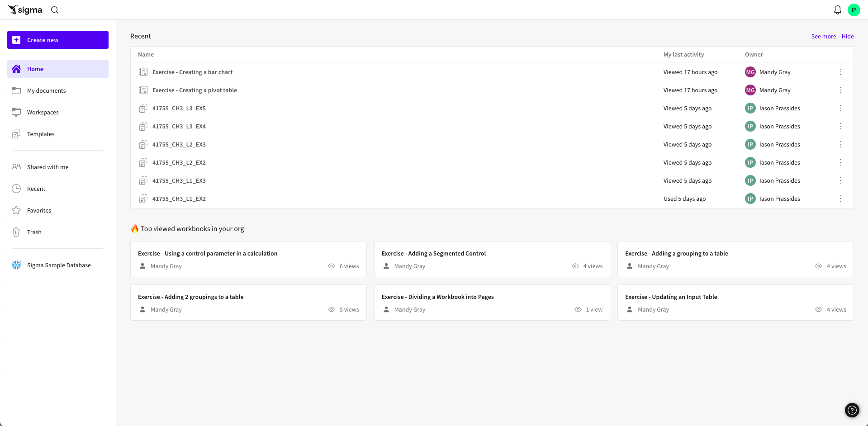Screen dimensions: 868x426
Task: Open Exercise - Creating a pivot table
Action: [x=194, y=90]
